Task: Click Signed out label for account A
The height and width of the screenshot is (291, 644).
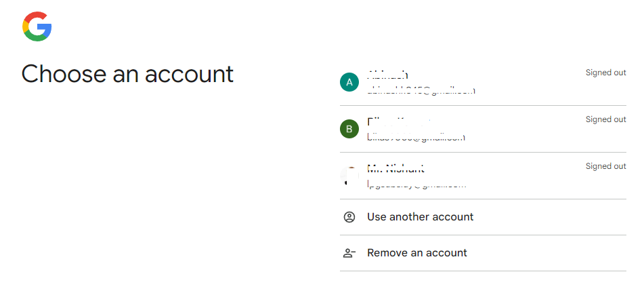Action: coord(605,73)
